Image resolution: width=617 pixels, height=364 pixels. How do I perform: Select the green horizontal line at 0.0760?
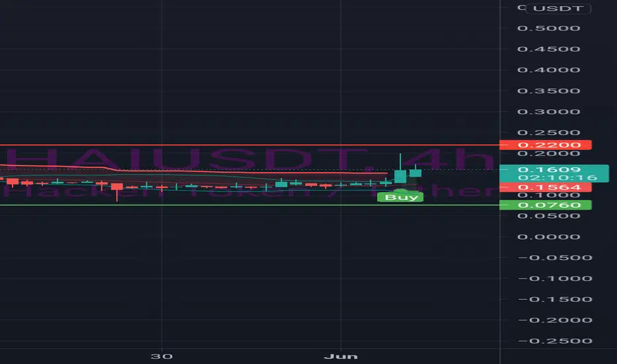coord(250,205)
